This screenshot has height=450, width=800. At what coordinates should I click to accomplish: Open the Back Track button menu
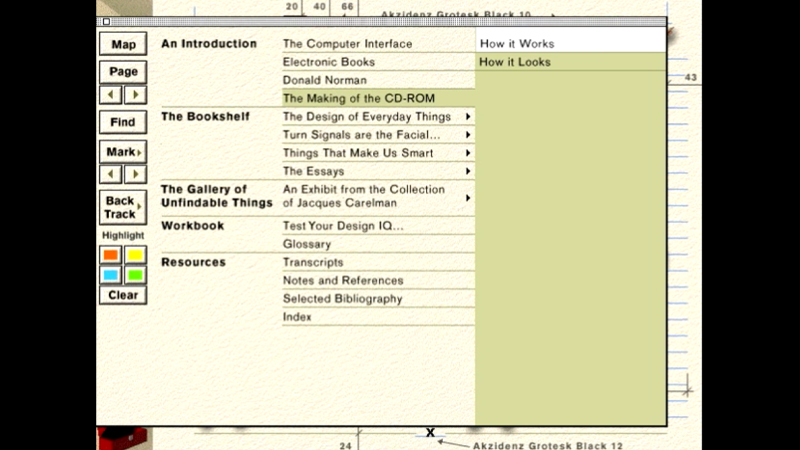[x=123, y=208]
